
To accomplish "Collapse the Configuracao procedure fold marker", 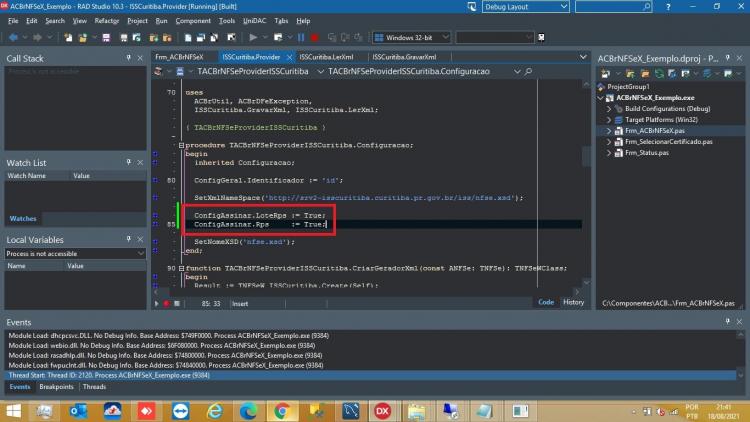I will pos(181,145).
